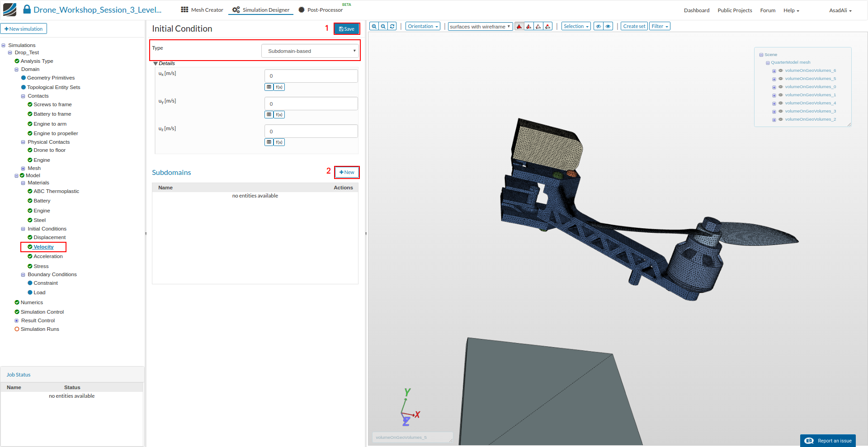Click the Simulation Runs orange circle icon

point(17,329)
